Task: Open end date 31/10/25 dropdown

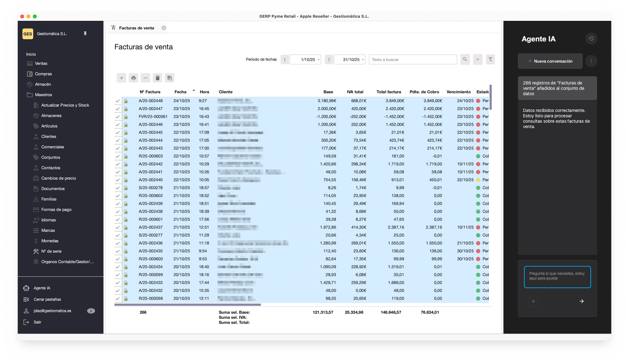Action: (363, 59)
